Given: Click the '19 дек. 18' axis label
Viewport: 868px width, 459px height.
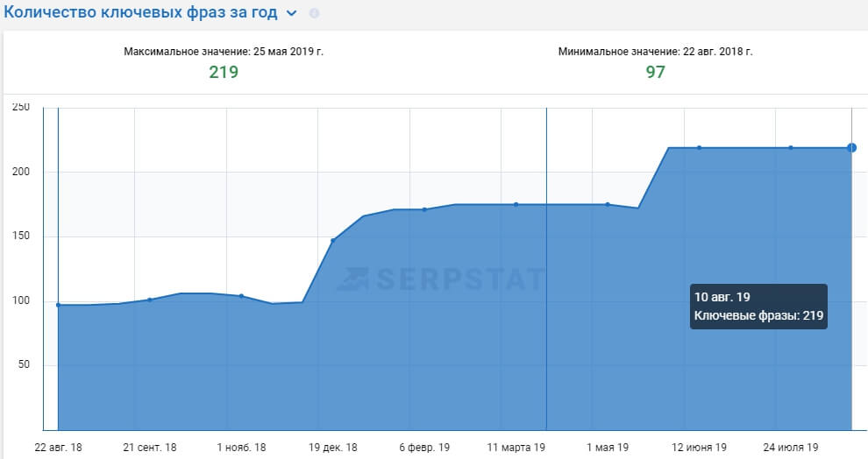Looking at the screenshot, I should click(x=332, y=448).
